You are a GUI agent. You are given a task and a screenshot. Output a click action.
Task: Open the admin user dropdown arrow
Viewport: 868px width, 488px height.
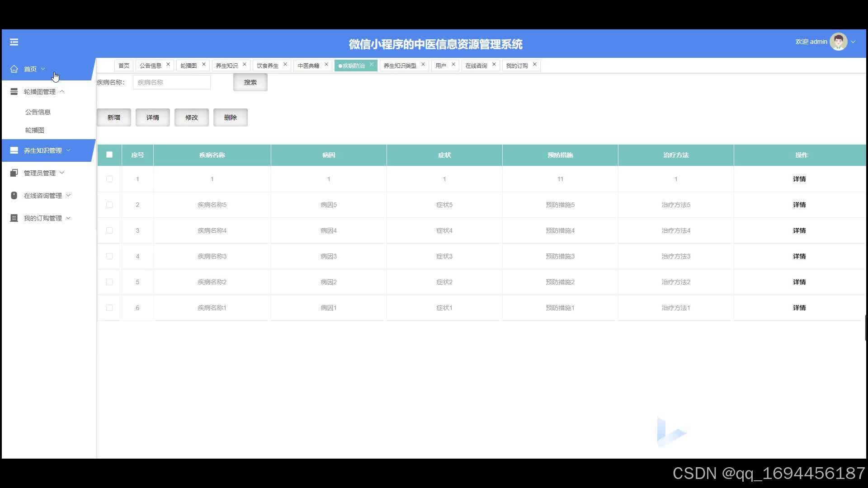pos(853,42)
